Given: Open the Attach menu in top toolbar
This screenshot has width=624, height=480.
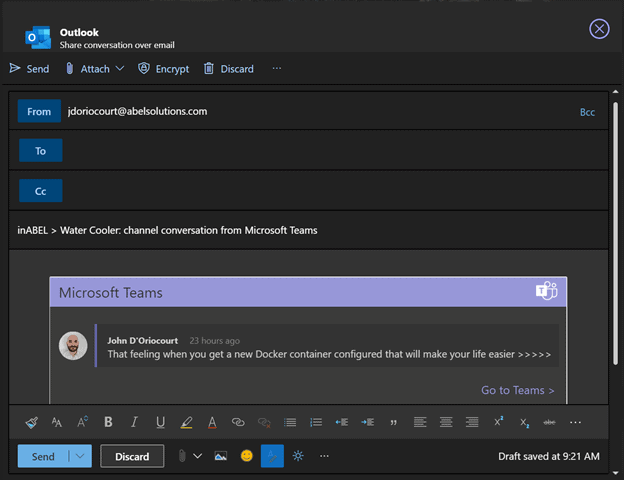Looking at the screenshot, I should 95,69.
